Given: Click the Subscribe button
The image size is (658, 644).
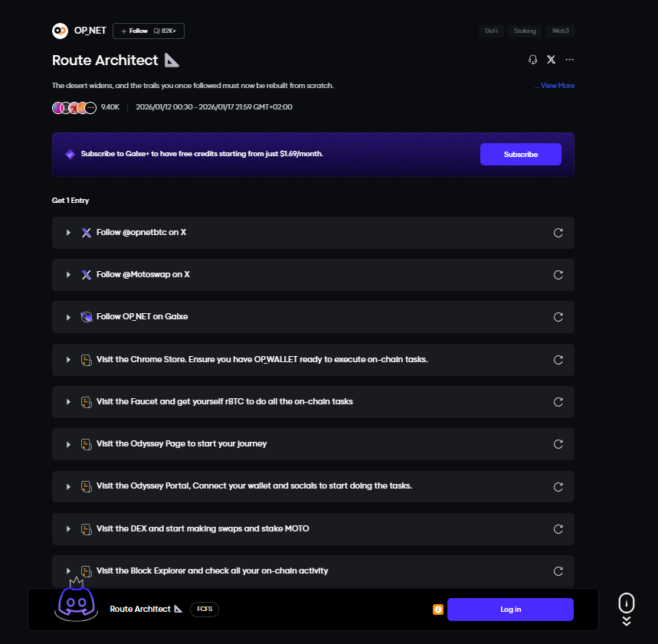Looking at the screenshot, I should (520, 155).
